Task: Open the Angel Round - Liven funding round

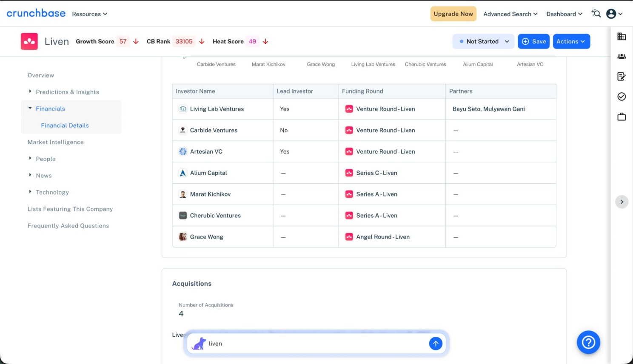Action: [x=383, y=237]
